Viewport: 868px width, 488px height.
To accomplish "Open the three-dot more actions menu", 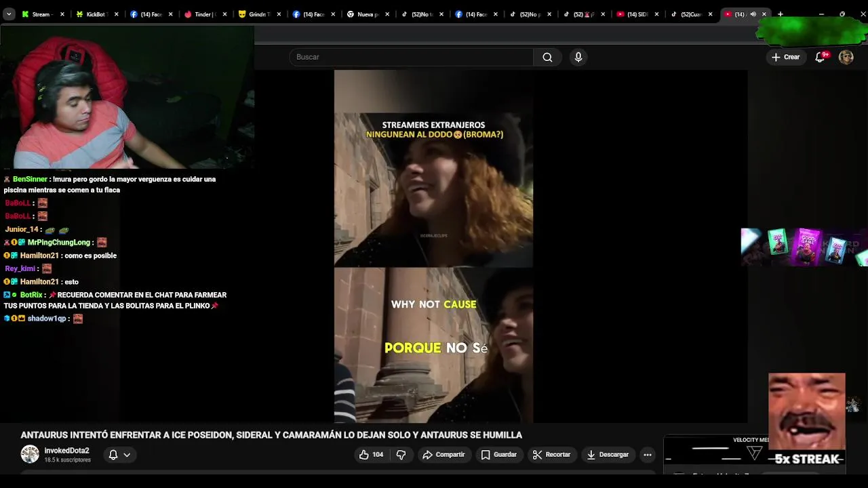I will pos(648,455).
